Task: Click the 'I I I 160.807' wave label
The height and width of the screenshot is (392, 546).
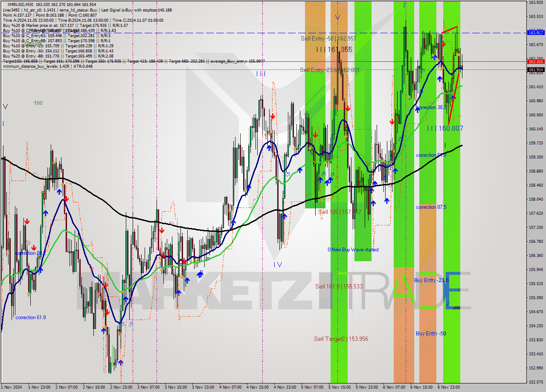Action: pyautogui.click(x=445, y=128)
